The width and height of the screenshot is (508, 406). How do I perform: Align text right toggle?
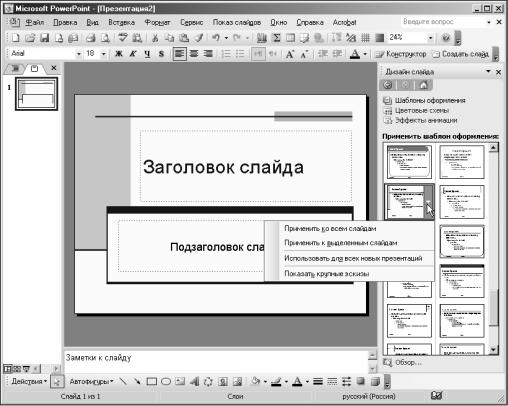point(208,54)
